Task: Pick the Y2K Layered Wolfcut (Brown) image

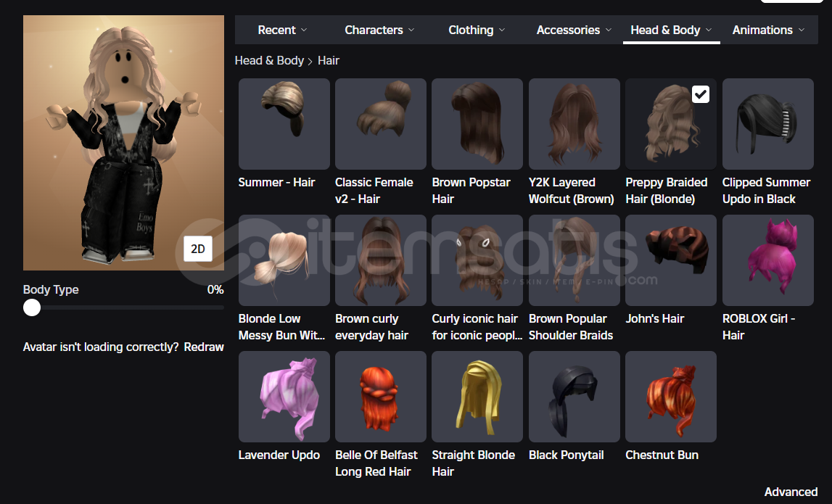Action: coord(574,123)
